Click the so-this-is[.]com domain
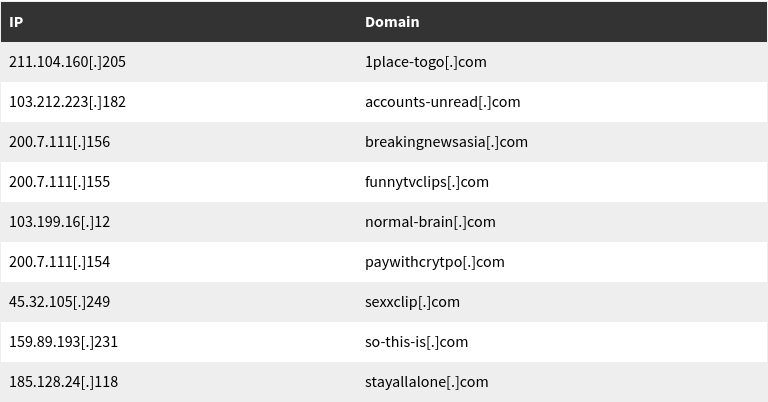This screenshot has height=402, width=768. (x=416, y=342)
